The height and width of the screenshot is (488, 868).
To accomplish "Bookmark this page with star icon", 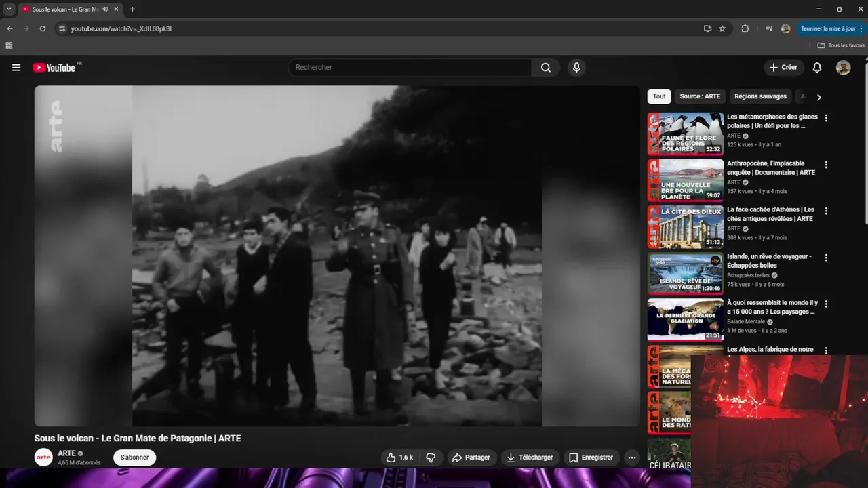I will coord(722,28).
